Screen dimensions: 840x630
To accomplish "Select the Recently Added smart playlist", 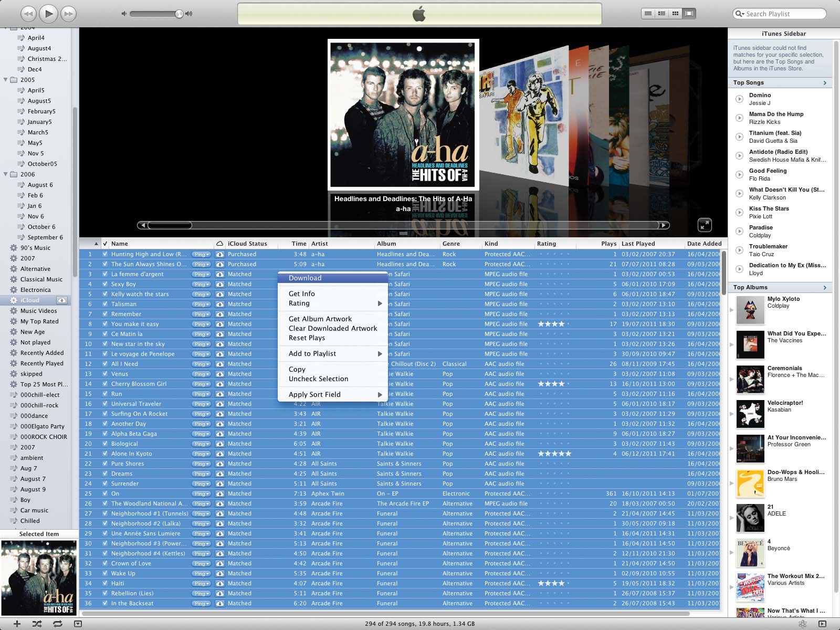I will click(42, 353).
